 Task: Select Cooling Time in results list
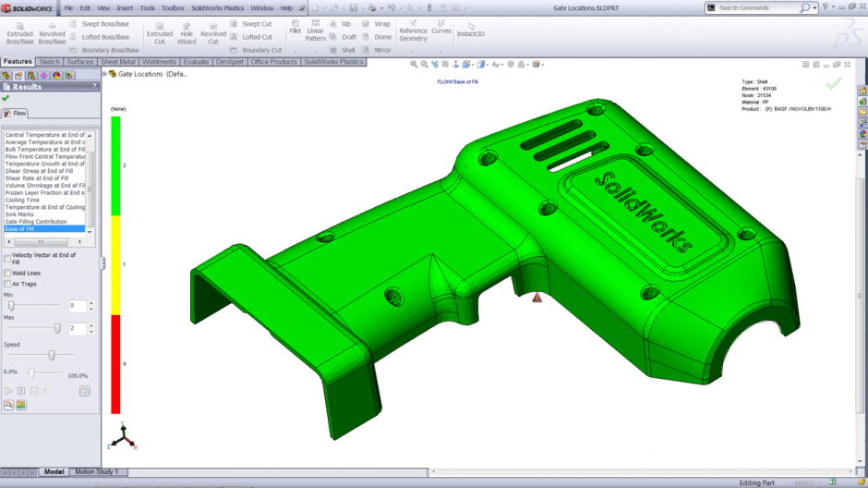click(x=22, y=200)
